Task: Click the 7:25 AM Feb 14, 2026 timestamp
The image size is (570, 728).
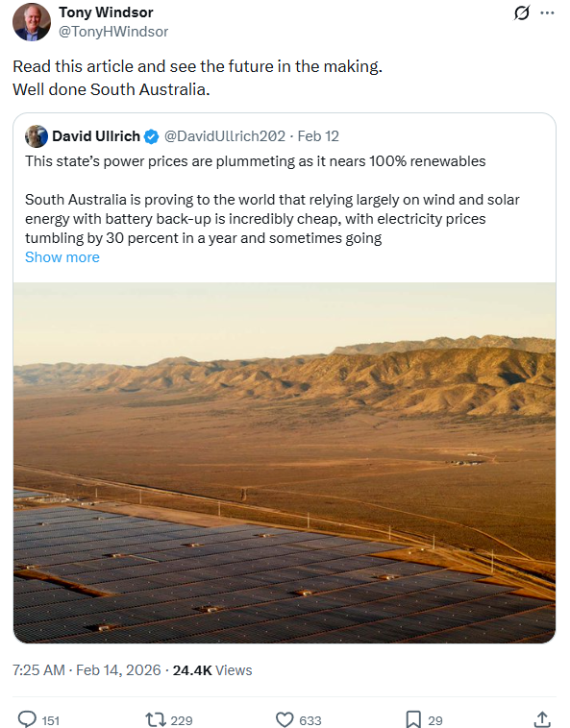Action: coord(87,670)
